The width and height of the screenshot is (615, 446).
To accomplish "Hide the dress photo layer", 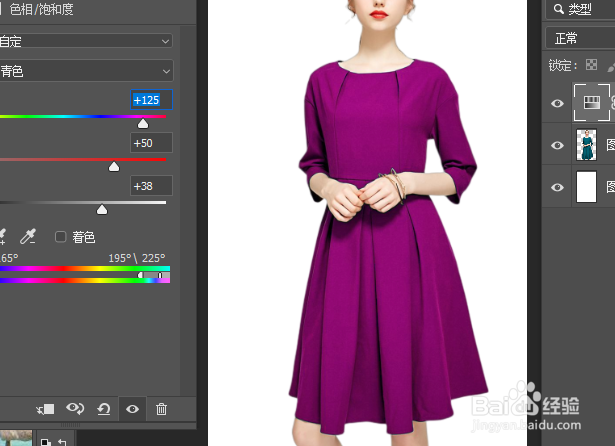I will tap(557, 146).
